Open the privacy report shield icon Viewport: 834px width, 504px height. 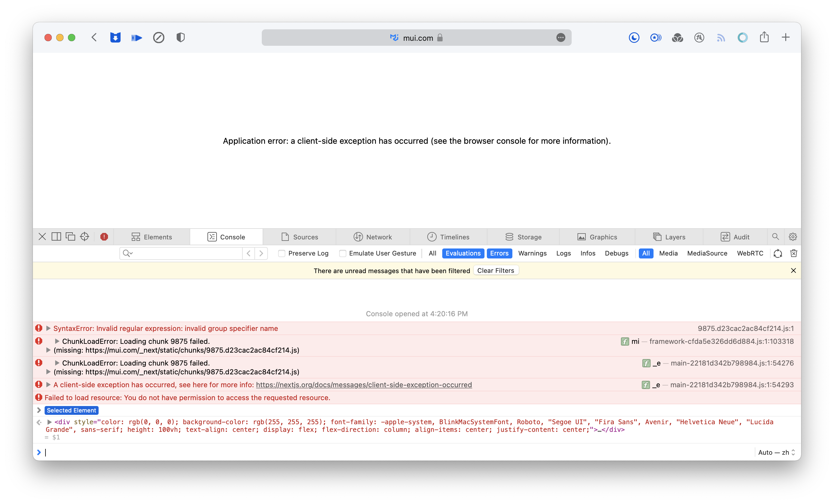coord(180,37)
